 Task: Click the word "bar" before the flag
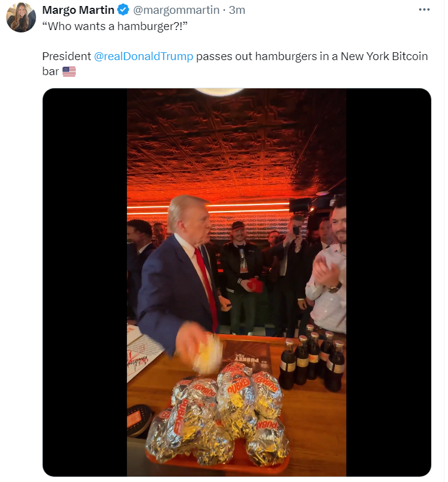coord(51,72)
